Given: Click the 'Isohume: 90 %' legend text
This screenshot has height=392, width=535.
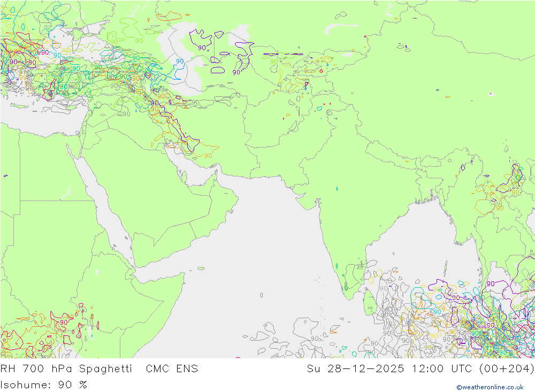Looking at the screenshot, I should coord(44,385).
